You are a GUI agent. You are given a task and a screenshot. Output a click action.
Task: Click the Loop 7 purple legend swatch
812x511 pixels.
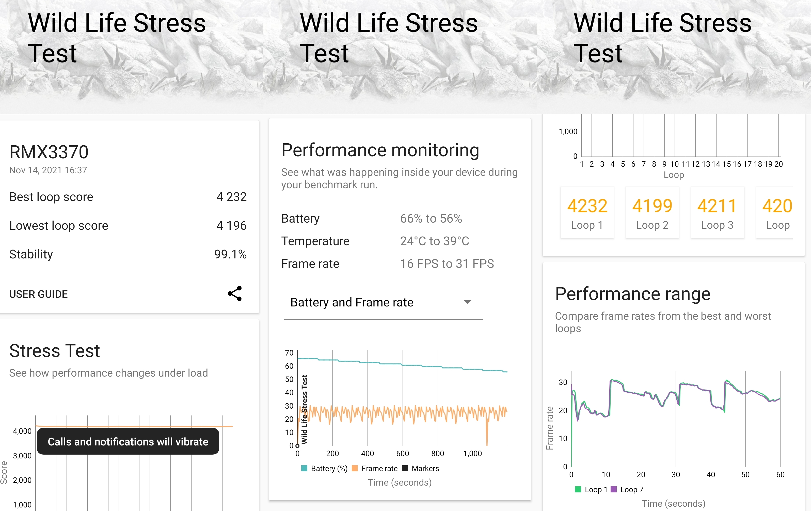614,489
